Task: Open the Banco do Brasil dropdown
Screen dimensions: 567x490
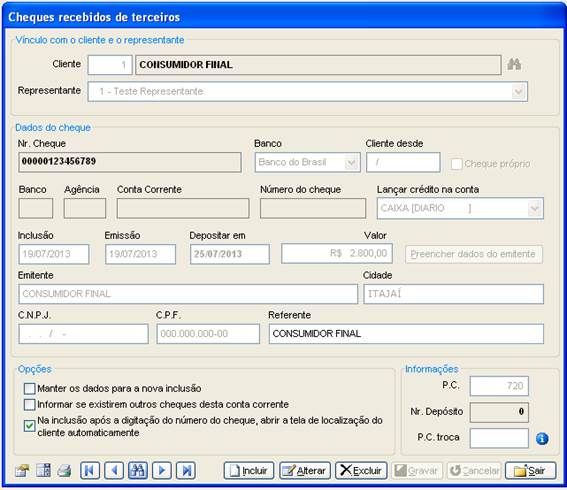Action: (x=351, y=162)
